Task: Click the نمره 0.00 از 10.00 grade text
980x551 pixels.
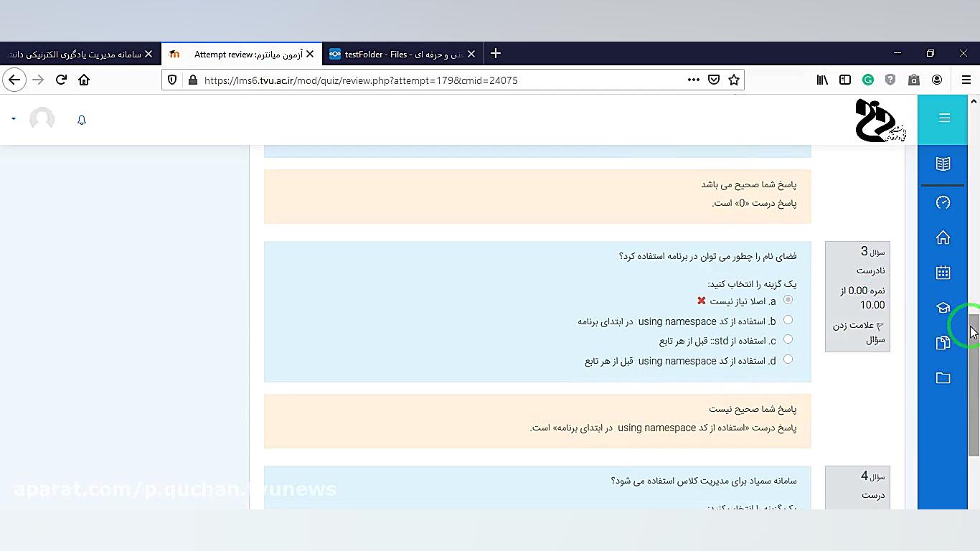Action: 862,298
